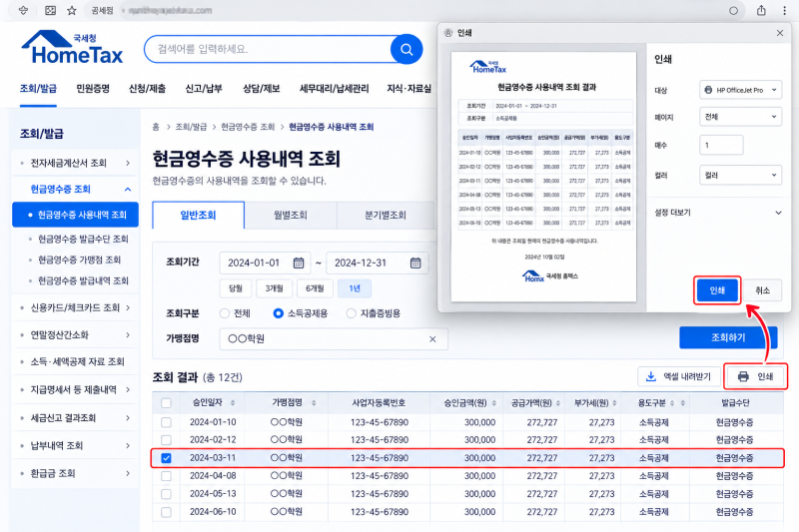The width and height of the screenshot is (799, 532).
Task: Open calendar picker for start date 2024-01-01
Action: click(x=299, y=263)
